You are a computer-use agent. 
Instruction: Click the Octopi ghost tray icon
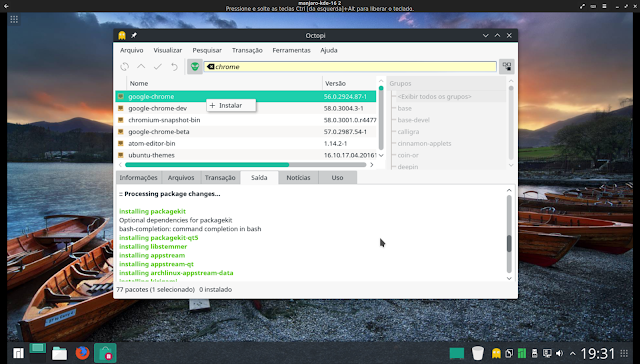click(496, 353)
